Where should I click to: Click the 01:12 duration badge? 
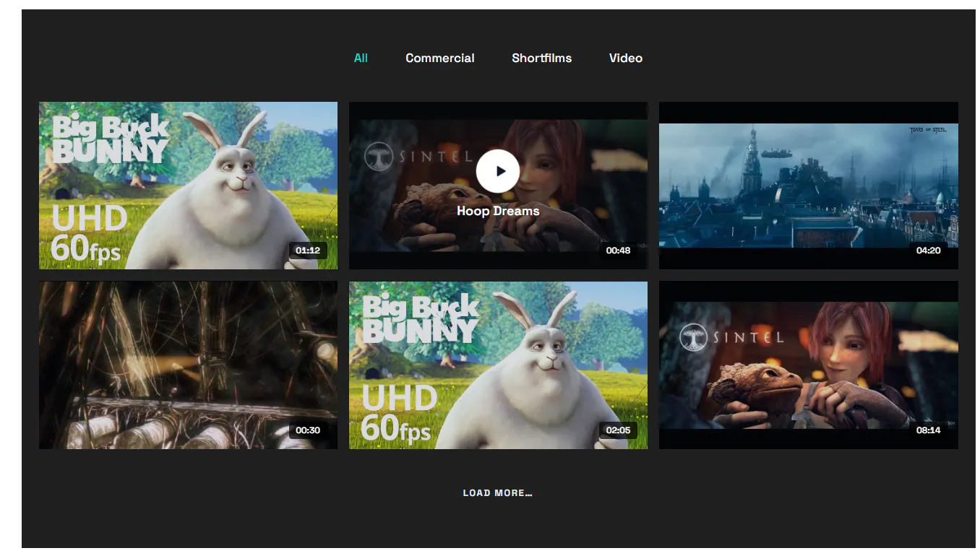308,251
